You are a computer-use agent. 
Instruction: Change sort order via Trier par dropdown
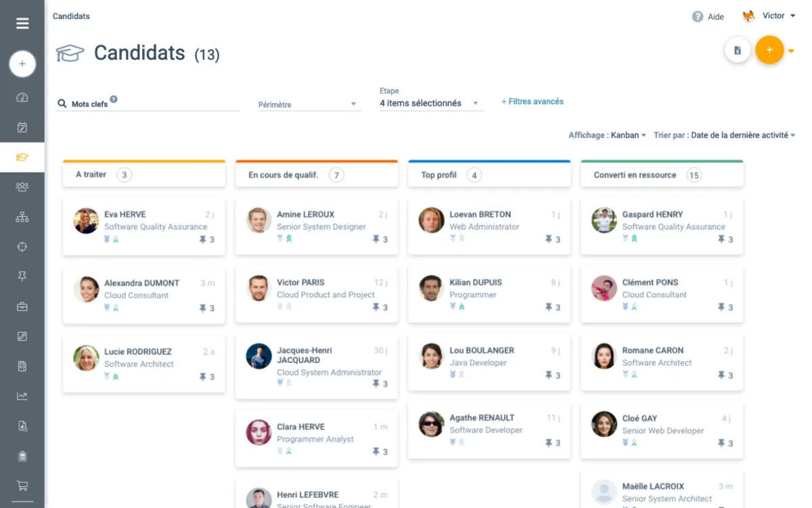[724, 135]
